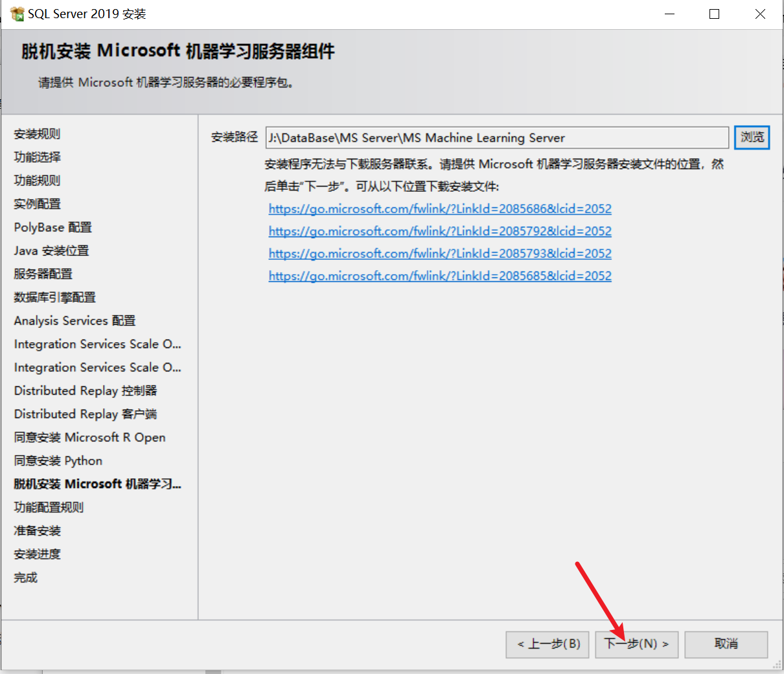Select the 同意安装 Microsoft R Open step

tap(89, 437)
